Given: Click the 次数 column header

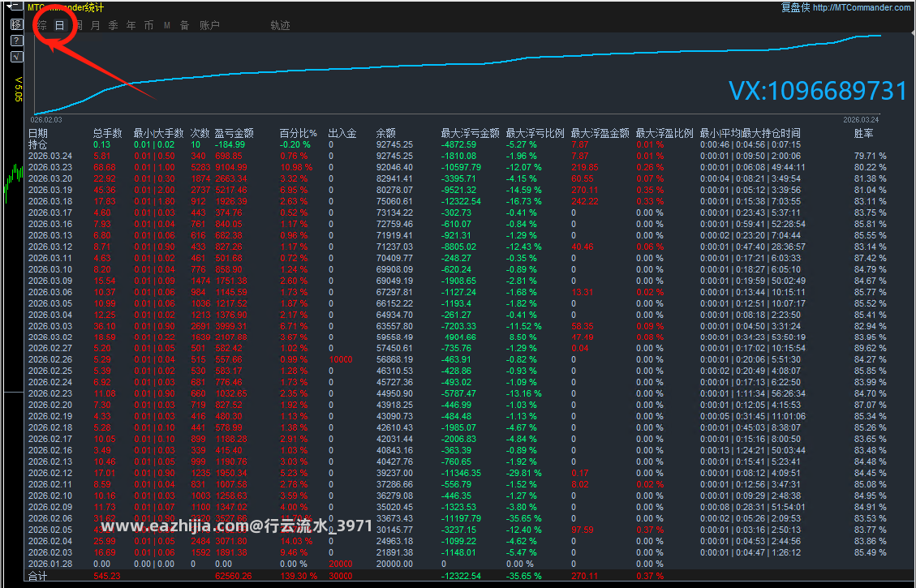Looking at the screenshot, I should click(200, 133).
